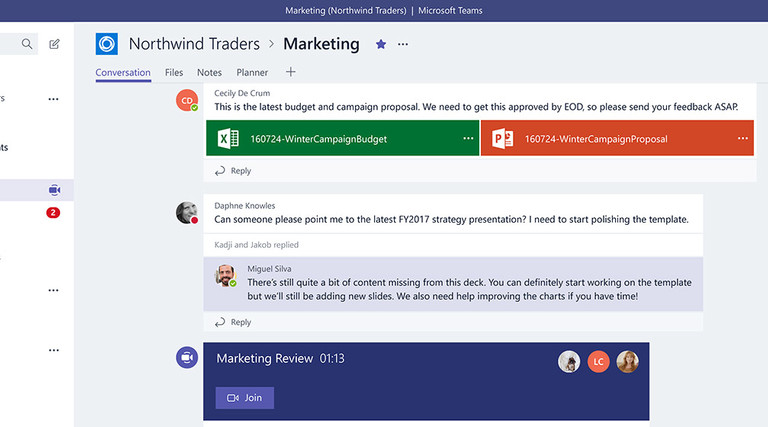Open 160724-WinterCampaignBudget Excel attachment
The width and height of the screenshot is (768, 427).
[x=342, y=138]
